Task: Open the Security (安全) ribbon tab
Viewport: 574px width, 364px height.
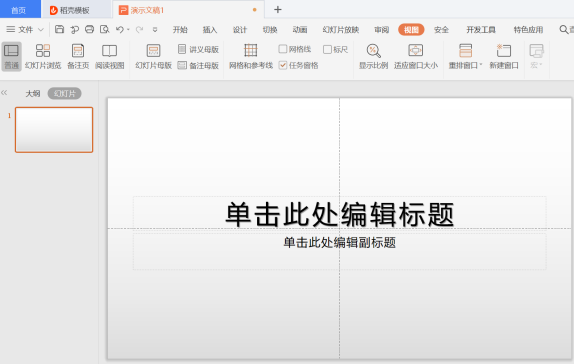Action: tap(441, 30)
